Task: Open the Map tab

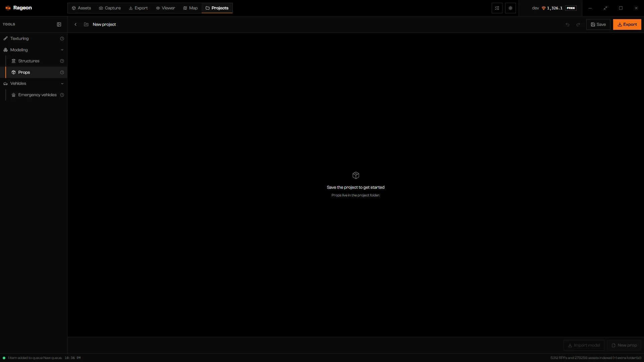Action: coord(191,8)
